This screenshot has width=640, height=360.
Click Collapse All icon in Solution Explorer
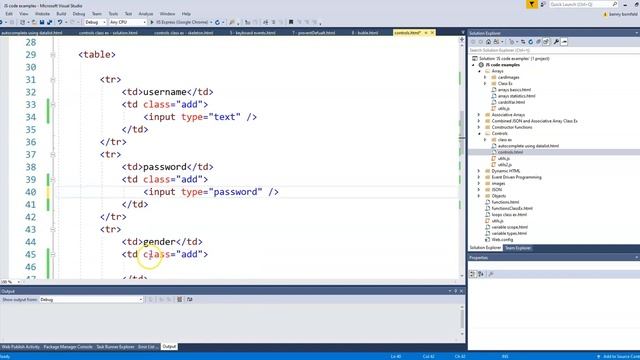538,42
